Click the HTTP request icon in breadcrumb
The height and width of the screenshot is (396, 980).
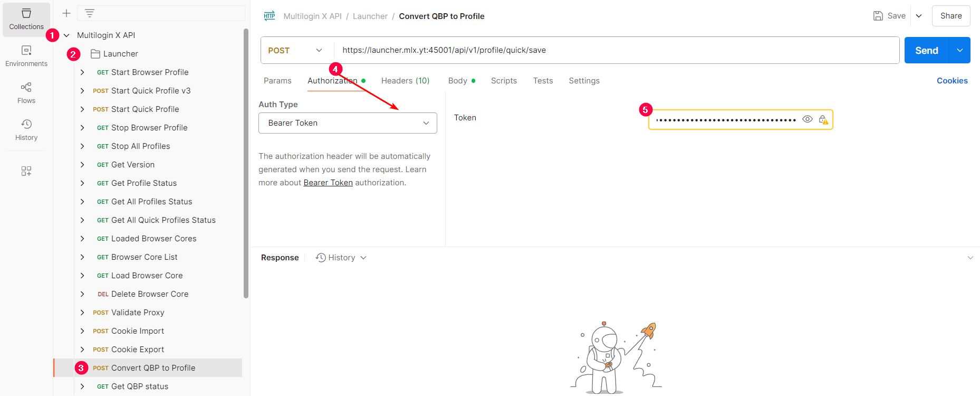[270, 16]
